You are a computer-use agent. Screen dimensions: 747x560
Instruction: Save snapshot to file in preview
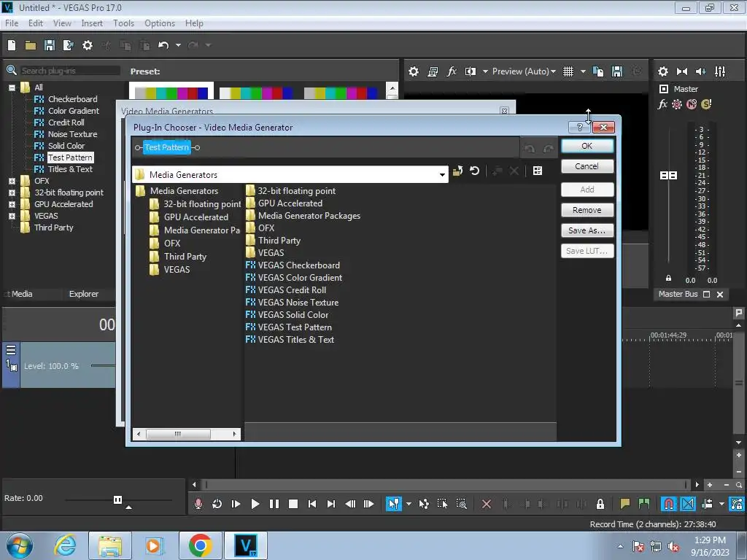[x=617, y=71]
